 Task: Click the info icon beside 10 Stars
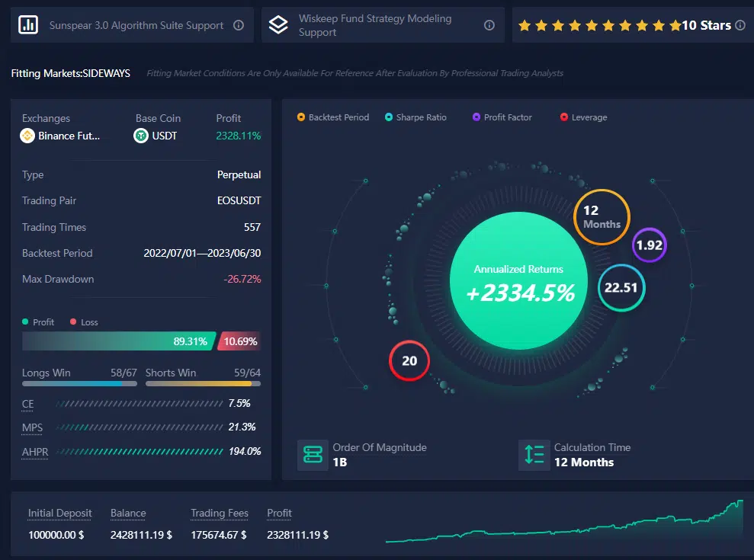tap(740, 25)
